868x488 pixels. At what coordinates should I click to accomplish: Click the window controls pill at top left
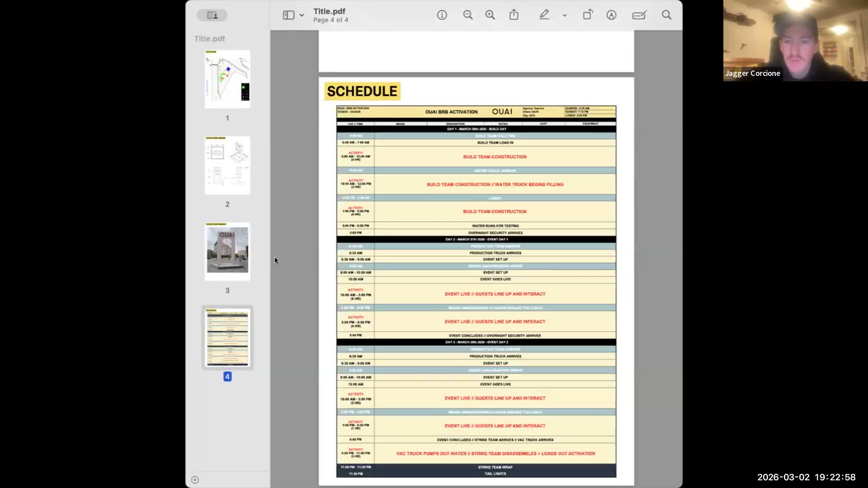click(212, 15)
